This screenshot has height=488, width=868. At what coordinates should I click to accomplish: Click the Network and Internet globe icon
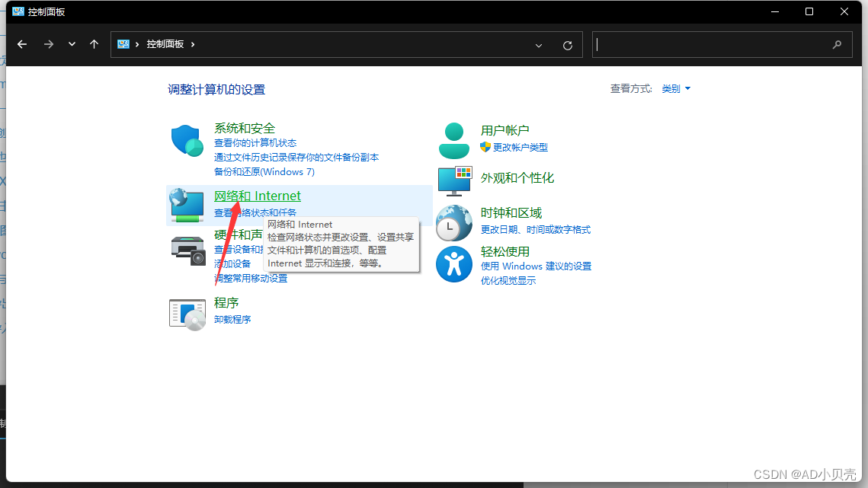click(x=187, y=206)
